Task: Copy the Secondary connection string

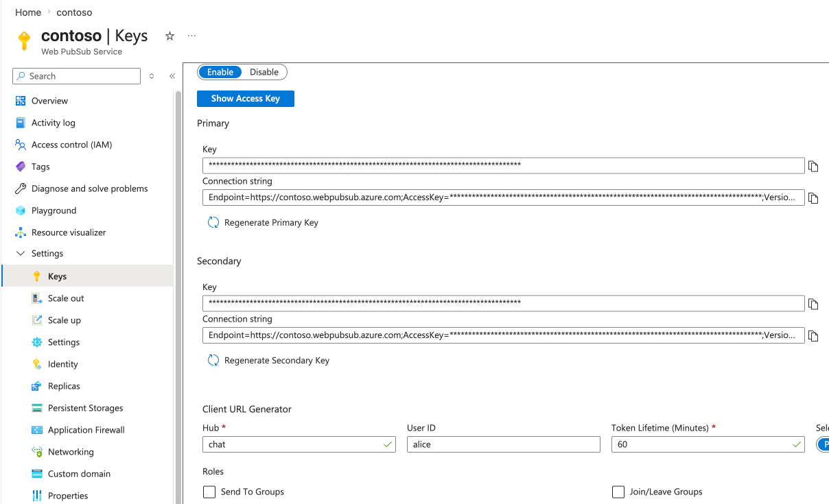Action: coord(813,336)
